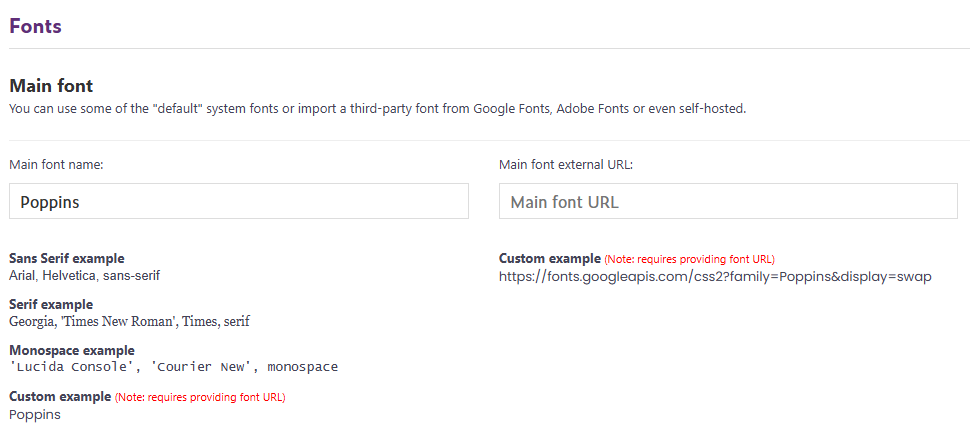Click the Monospace example heading
Viewport: 970px width, 443px height.
(72, 351)
